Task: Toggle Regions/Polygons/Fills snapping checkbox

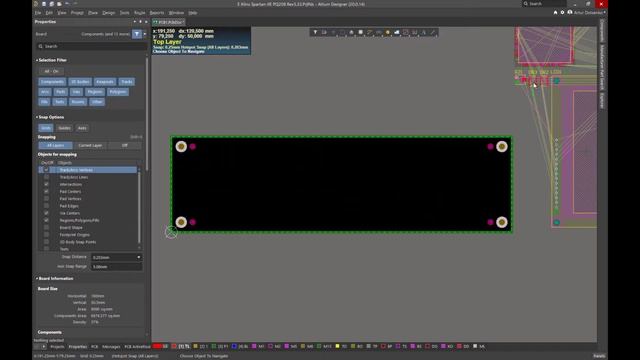Action: (x=46, y=220)
